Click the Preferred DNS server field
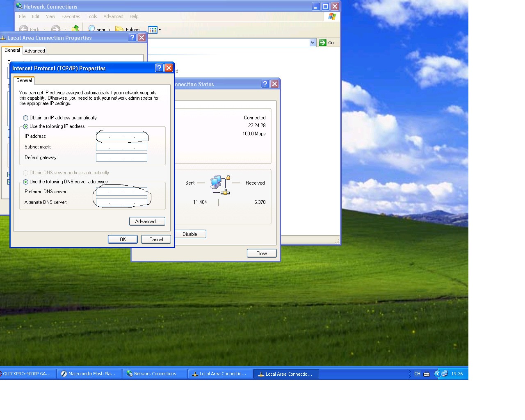This screenshot has width=525, height=420. [x=121, y=192]
